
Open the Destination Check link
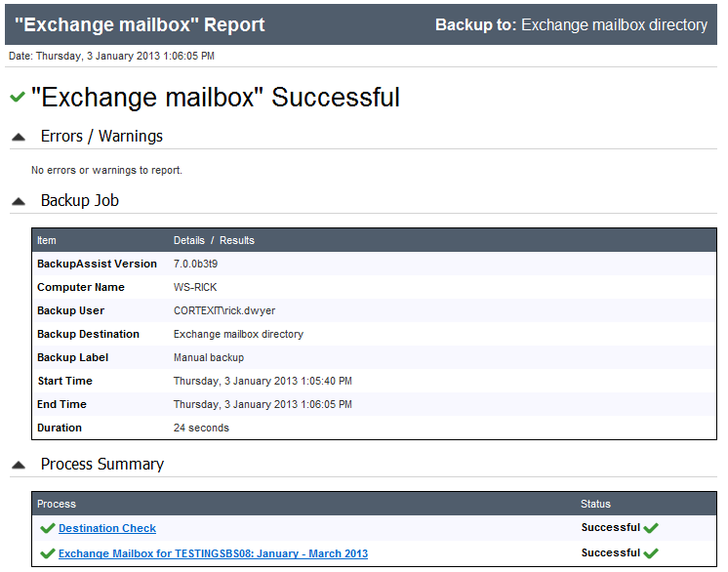(x=107, y=528)
